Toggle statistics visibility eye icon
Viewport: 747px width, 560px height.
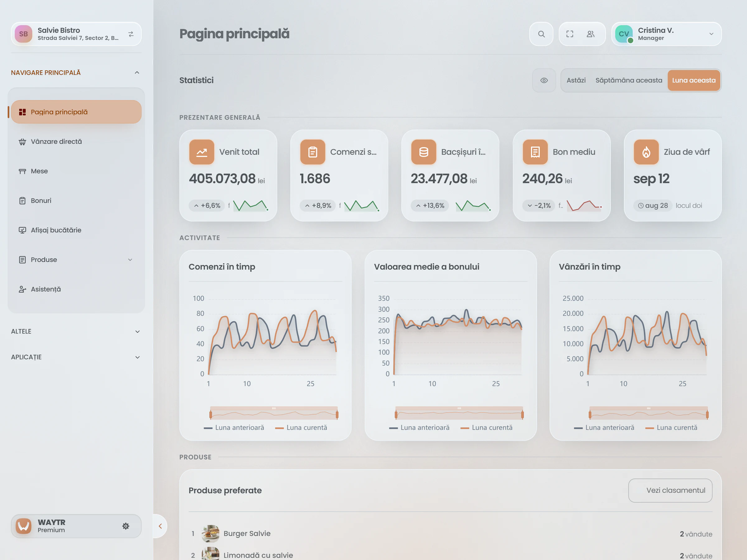tap(544, 80)
